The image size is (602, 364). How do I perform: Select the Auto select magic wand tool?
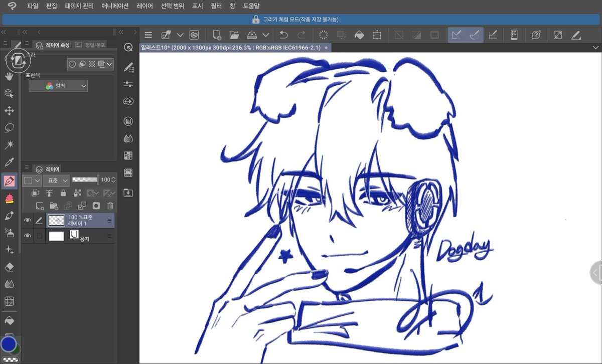9,145
